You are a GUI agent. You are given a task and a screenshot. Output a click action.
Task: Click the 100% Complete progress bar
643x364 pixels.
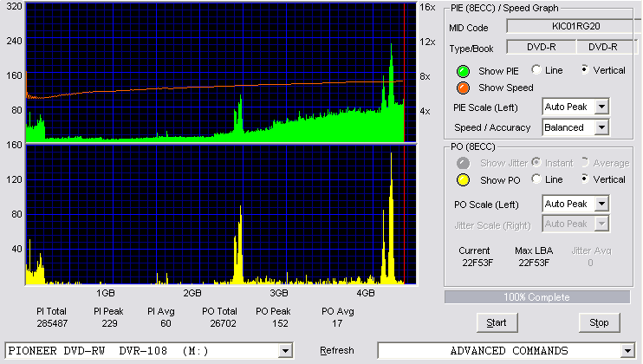click(x=536, y=297)
